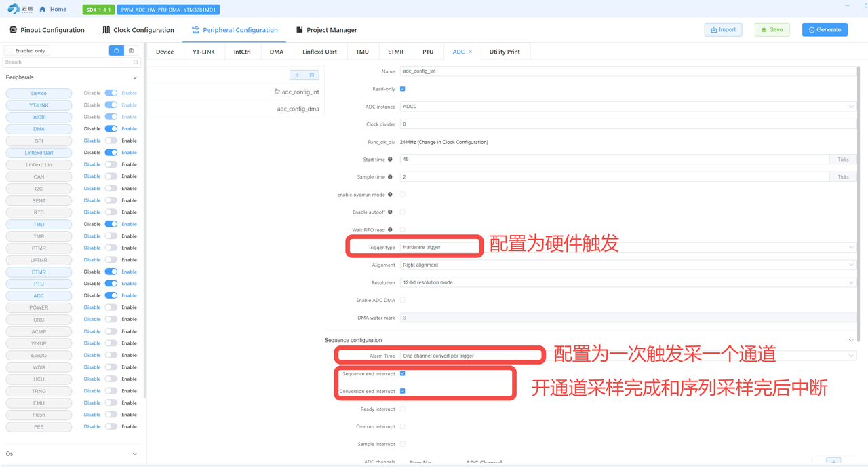The image size is (868, 467).
Task: Click the Clock divider field
Action: point(628,124)
